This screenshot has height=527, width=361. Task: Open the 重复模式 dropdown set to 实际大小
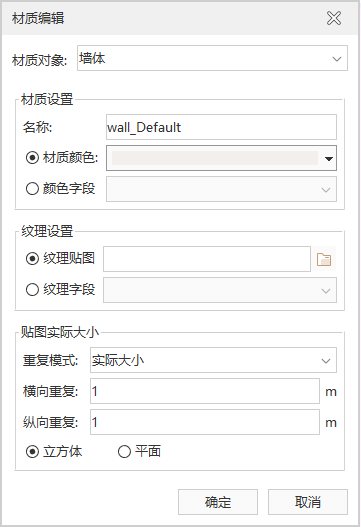click(x=213, y=360)
